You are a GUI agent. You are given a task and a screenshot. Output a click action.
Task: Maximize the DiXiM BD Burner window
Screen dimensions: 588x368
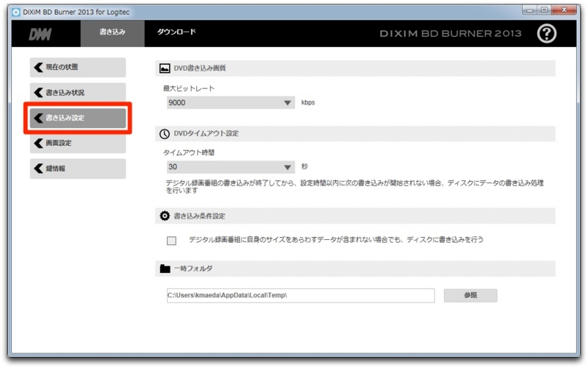click(x=544, y=10)
